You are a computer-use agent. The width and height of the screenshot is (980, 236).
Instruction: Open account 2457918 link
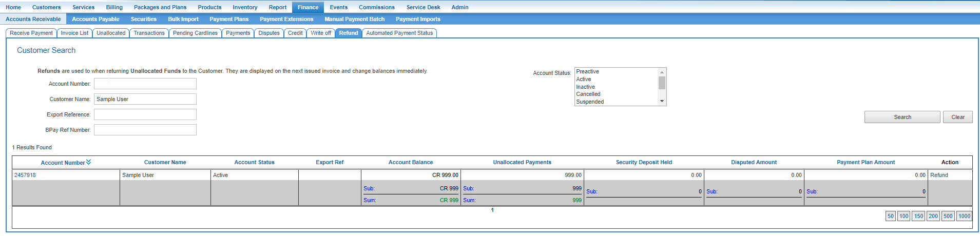coord(25,175)
